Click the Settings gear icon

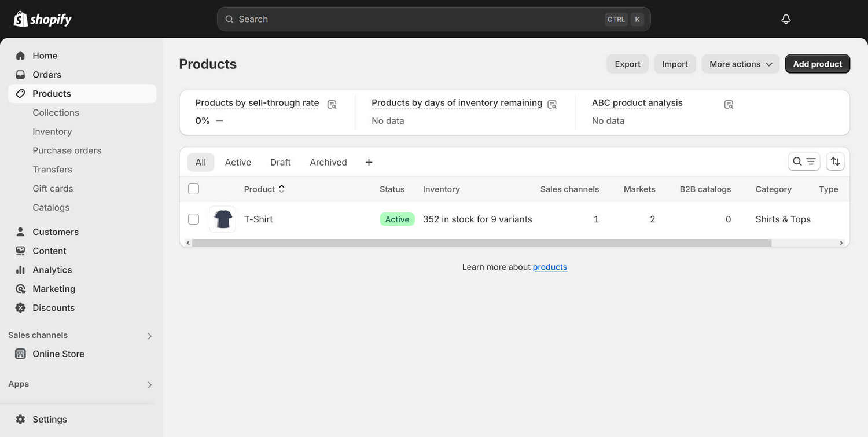click(20, 419)
